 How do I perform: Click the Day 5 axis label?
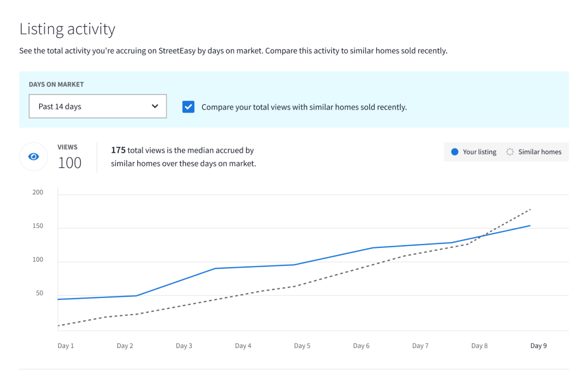[302, 345]
